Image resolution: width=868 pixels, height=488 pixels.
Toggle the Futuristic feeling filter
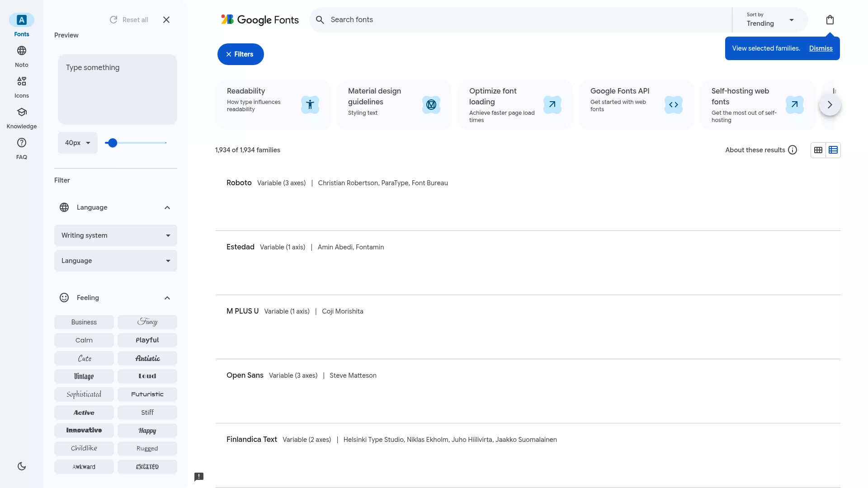point(147,394)
